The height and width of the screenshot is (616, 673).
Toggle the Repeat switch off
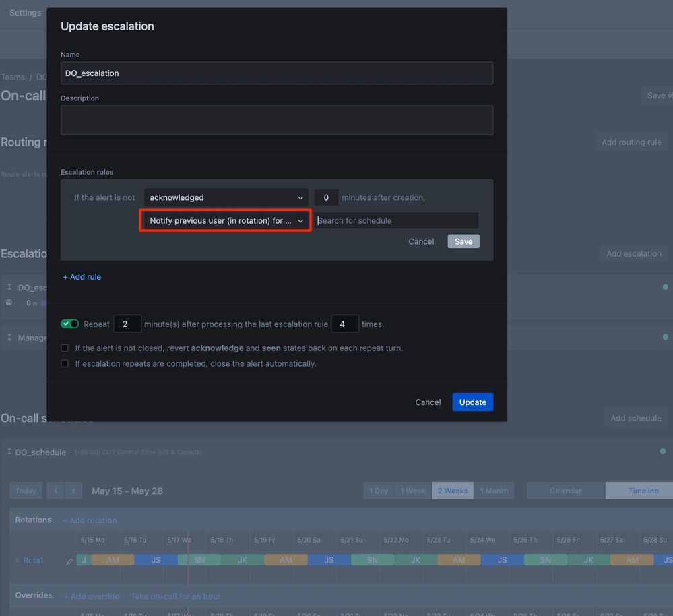tap(69, 324)
